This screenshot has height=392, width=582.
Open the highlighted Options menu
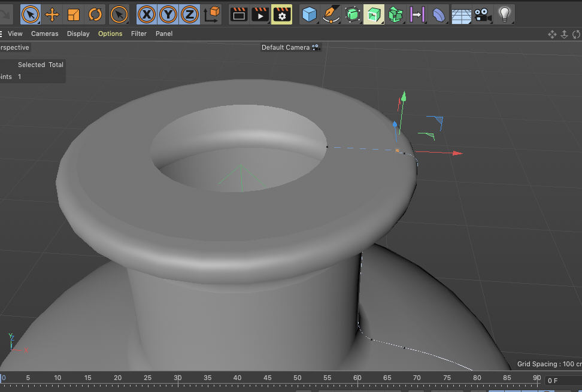coord(110,34)
